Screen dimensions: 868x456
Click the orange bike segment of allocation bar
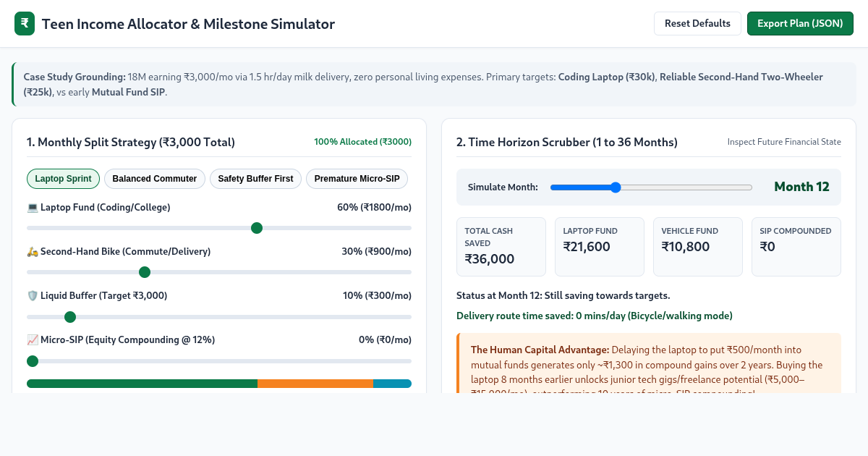click(x=315, y=384)
